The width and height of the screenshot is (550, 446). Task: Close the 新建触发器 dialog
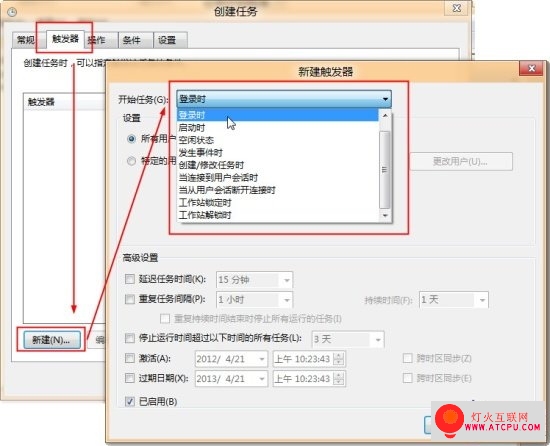click(531, 68)
